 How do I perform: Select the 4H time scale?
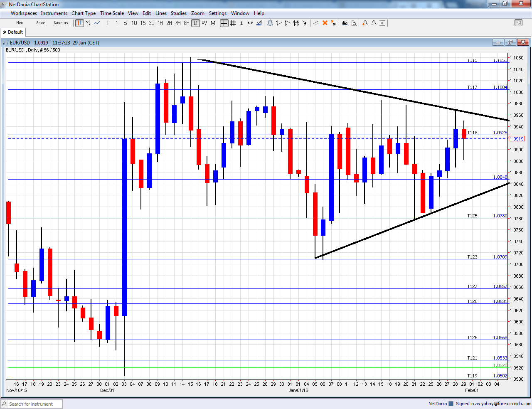point(177,23)
